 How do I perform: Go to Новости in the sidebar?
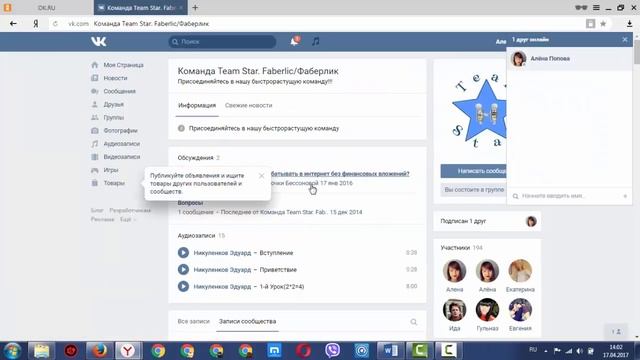[x=115, y=78]
